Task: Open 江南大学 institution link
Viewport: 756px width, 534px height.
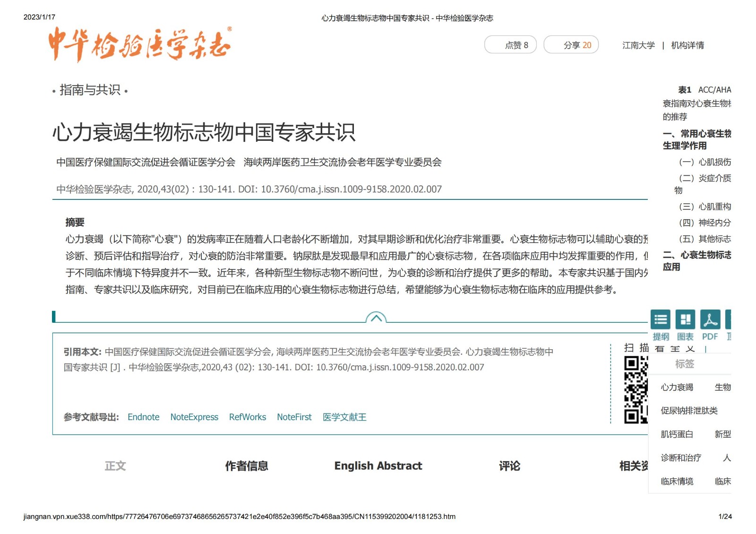Action: pos(638,45)
